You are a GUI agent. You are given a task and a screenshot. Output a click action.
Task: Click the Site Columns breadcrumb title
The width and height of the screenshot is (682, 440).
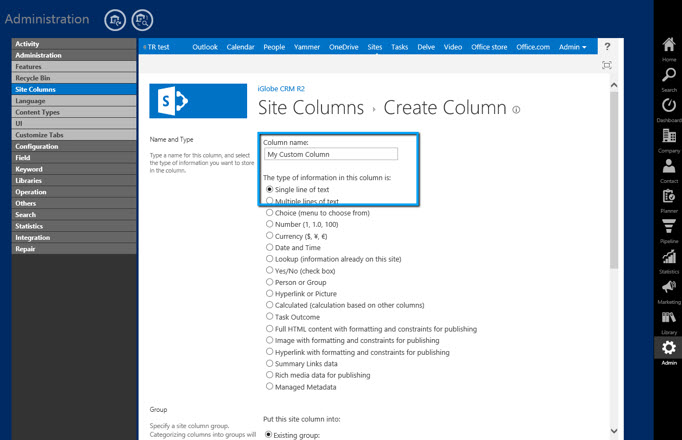(x=311, y=107)
